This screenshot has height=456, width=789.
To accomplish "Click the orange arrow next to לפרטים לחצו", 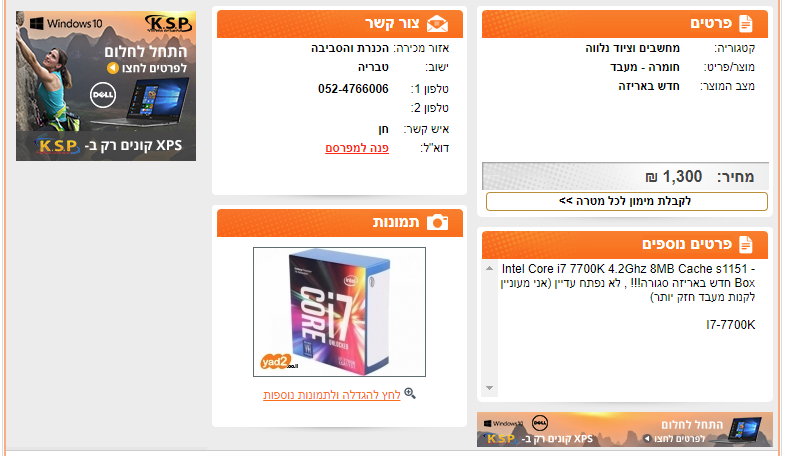I will 113,67.
